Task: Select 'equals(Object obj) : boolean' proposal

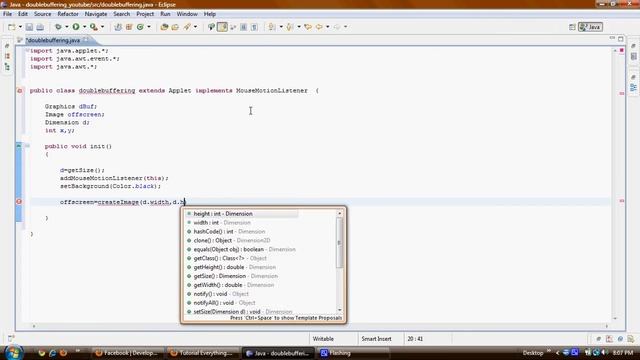Action: coord(260,249)
